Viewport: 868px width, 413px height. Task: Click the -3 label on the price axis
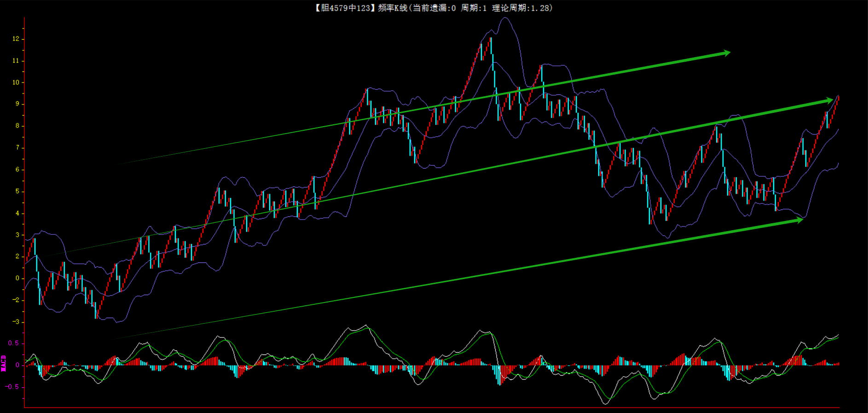(x=16, y=322)
